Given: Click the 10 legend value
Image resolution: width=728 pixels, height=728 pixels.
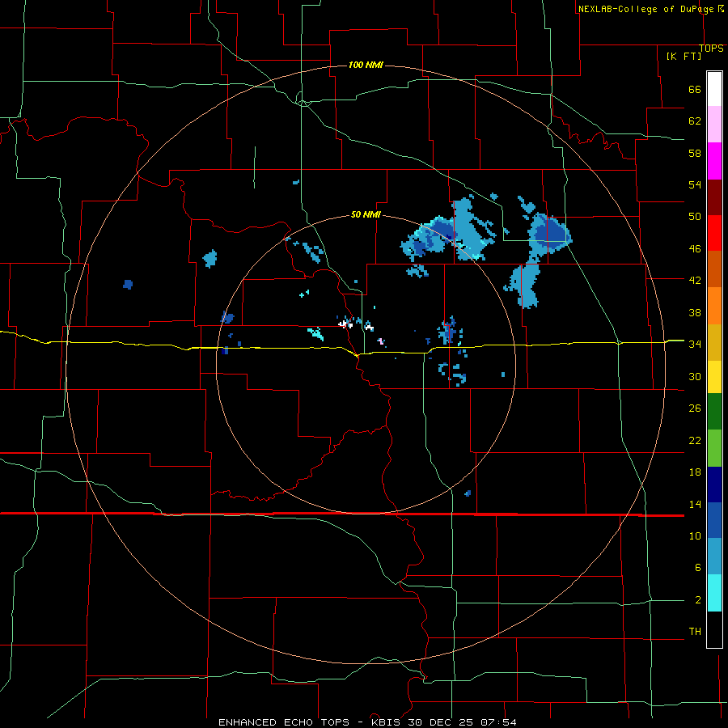Looking at the screenshot, I should 695,535.
